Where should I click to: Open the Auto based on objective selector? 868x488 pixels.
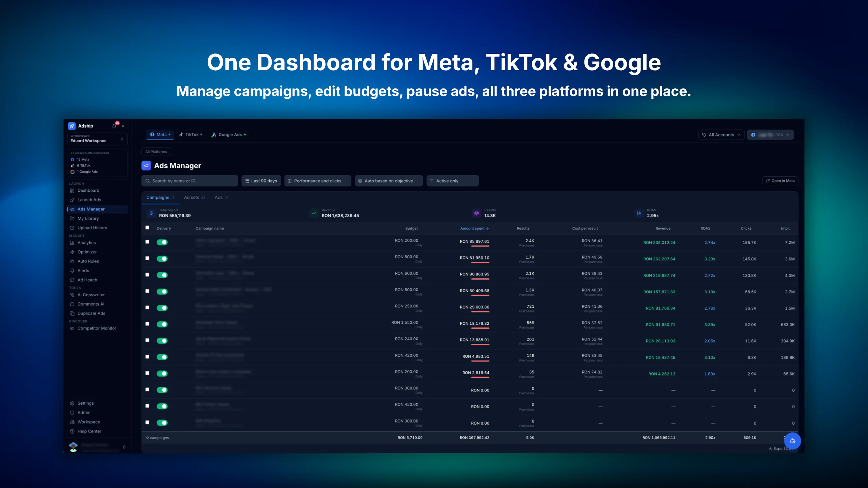pos(389,181)
